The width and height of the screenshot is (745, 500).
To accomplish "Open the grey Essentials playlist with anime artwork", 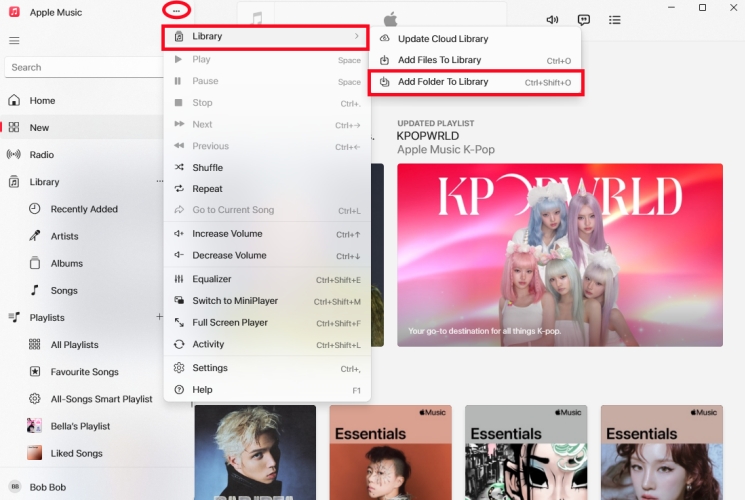I will point(526,452).
